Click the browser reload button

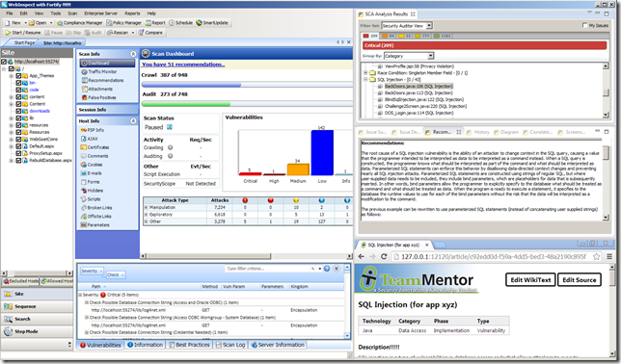[x=384, y=256]
